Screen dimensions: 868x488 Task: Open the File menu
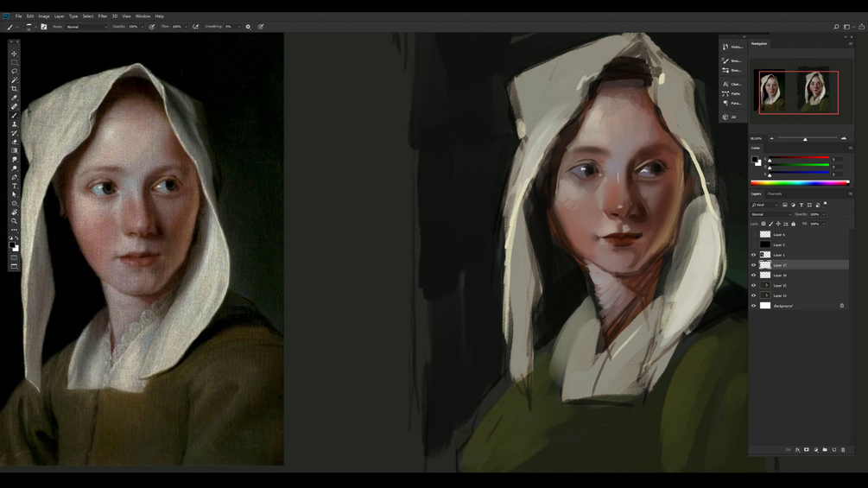coord(18,16)
